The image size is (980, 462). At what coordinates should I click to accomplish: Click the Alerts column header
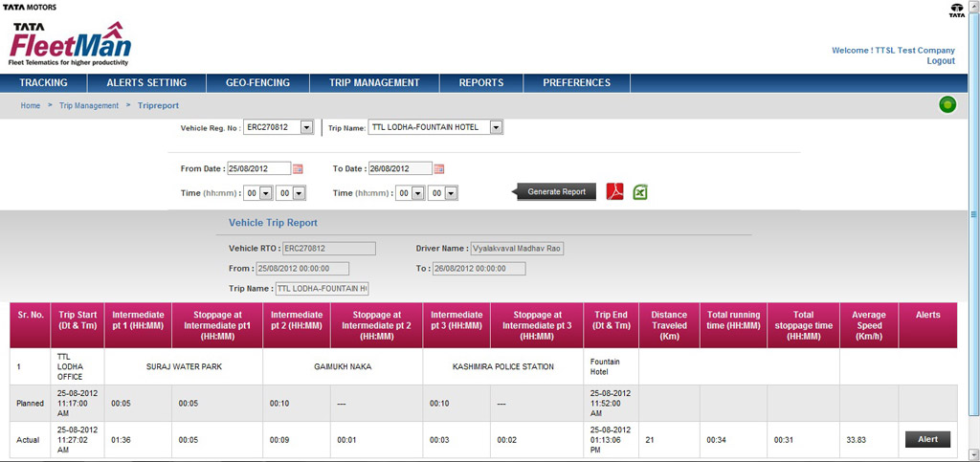point(928,325)
